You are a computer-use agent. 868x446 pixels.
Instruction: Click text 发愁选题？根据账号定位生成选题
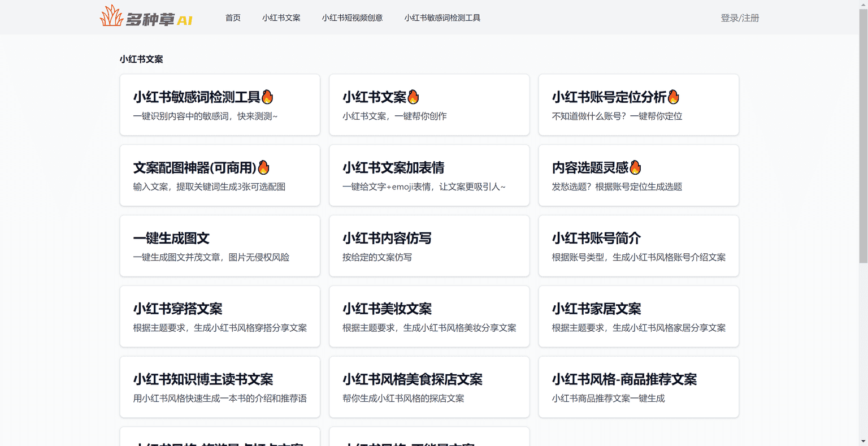pyautogui.click(x=617, y=187)
